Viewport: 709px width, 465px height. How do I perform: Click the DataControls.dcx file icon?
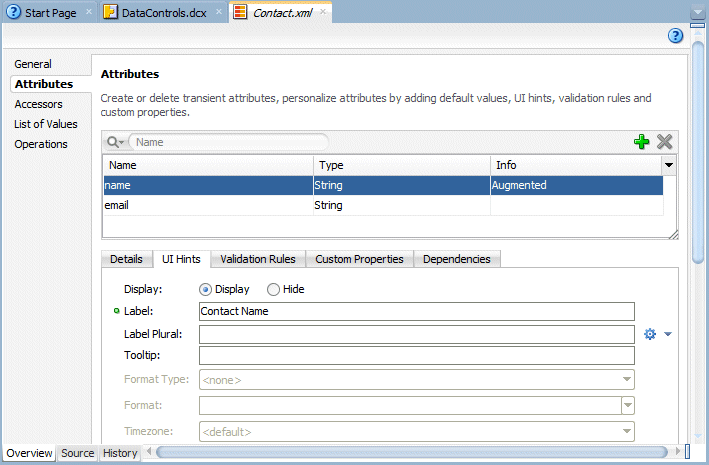tap(110, 12)
